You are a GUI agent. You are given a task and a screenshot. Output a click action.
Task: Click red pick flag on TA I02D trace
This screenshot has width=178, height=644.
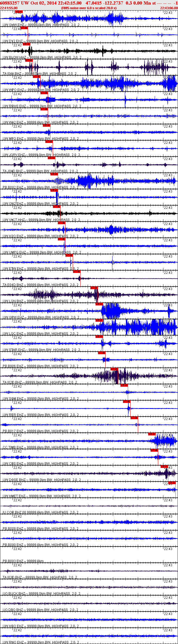pos(114,369)
